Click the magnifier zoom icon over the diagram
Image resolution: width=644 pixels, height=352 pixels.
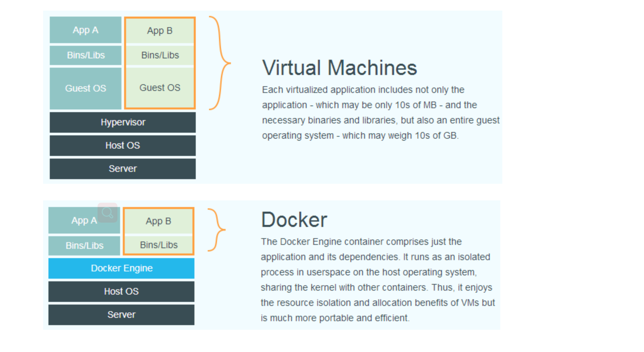pyautogui.click(x=107, y=213)
